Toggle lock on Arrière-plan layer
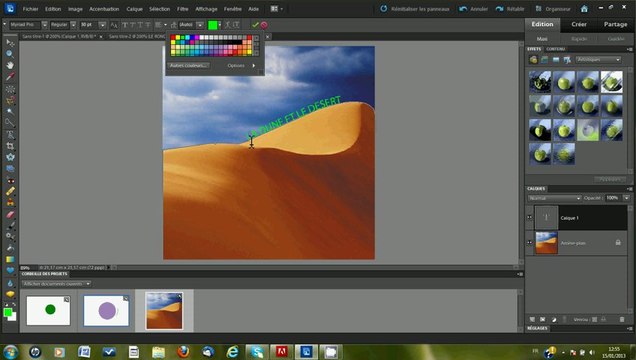This screenshot has width=636, height=360. [x=618, y=242]
